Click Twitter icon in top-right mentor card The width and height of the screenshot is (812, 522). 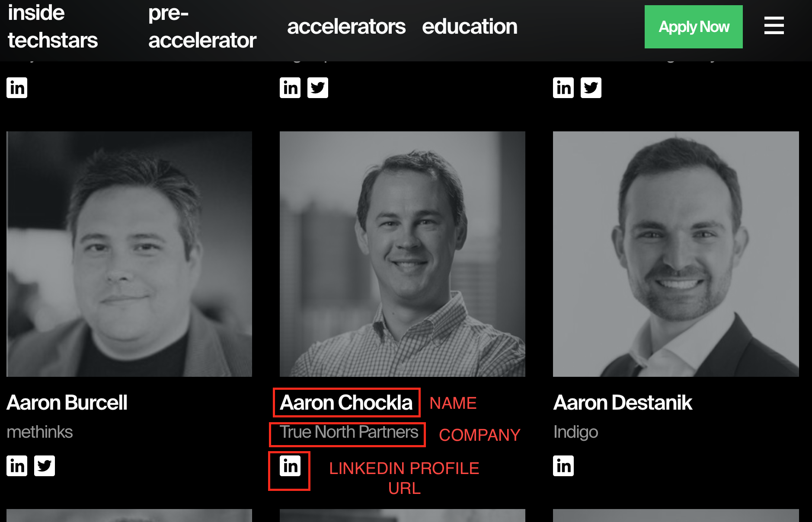coord(591,88)
